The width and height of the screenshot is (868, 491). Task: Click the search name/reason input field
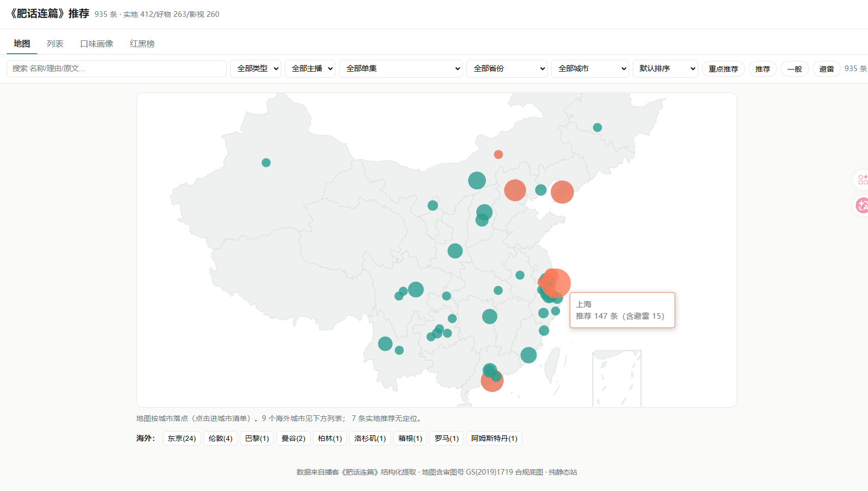pos(117,69)
